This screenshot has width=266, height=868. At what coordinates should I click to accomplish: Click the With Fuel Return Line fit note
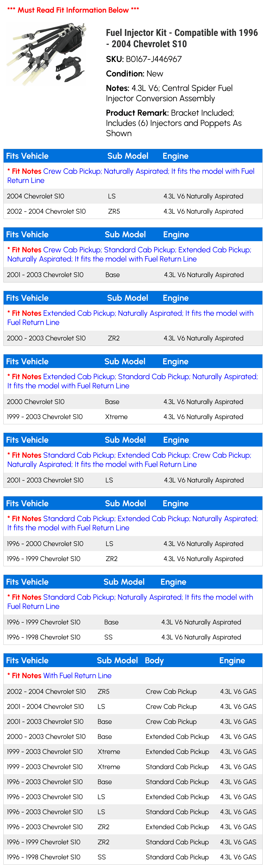(x=59, y=676)
